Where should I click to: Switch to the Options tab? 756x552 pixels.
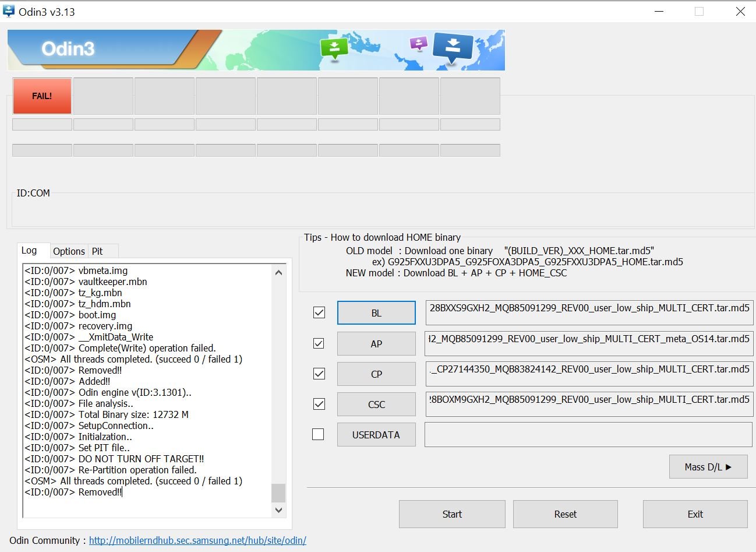(x=69, y=251)
